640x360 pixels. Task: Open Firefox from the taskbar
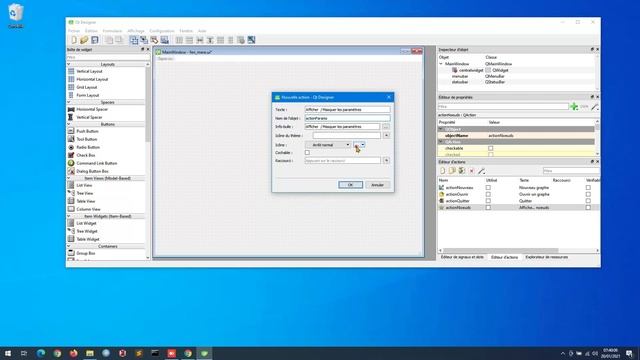click(x=73, y=353)
